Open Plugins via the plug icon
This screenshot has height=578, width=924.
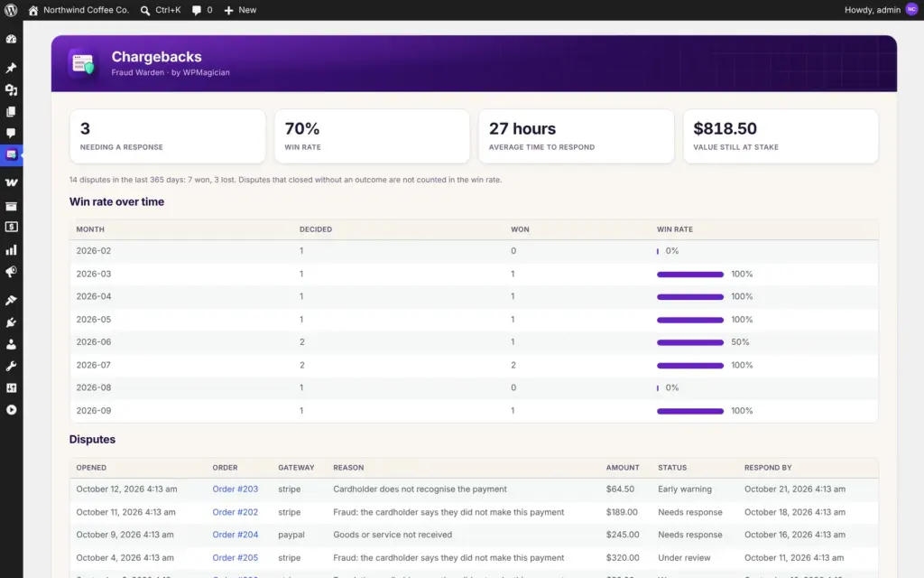pos(11,322)
